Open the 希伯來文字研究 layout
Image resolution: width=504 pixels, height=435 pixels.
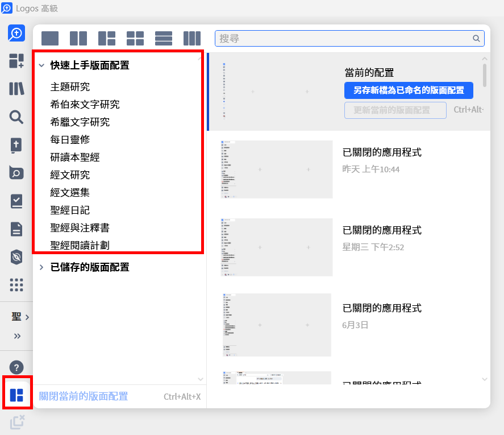tap(85, 104)
